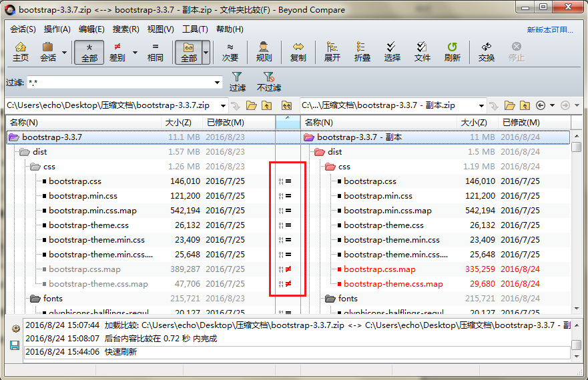This screenshot has height=380, width=588.
Task: Open the 视图(V) menu
Action: pos(160,29)
